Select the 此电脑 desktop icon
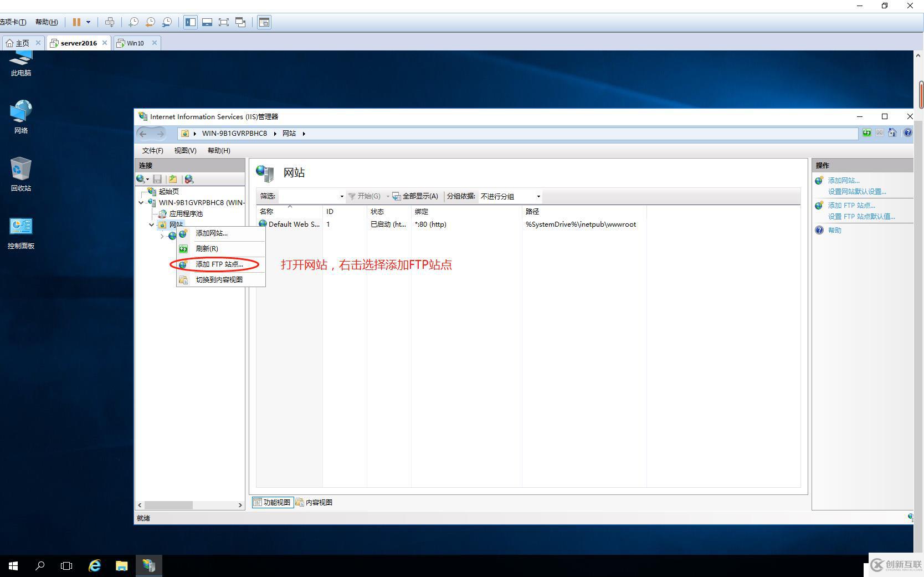Viewport: 924px width, 577px height. [21, 64]
